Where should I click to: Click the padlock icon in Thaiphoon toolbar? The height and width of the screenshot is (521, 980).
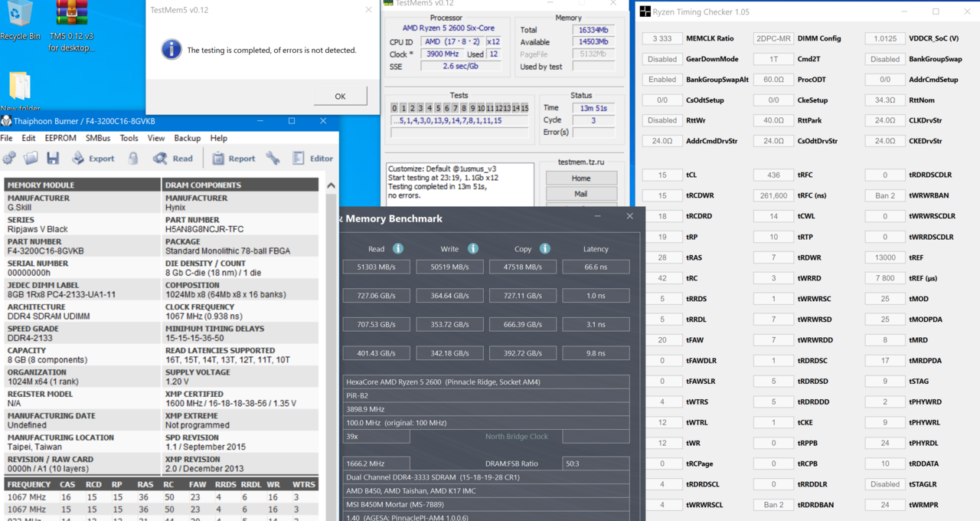pyautogui.click(x=133, y=159)
